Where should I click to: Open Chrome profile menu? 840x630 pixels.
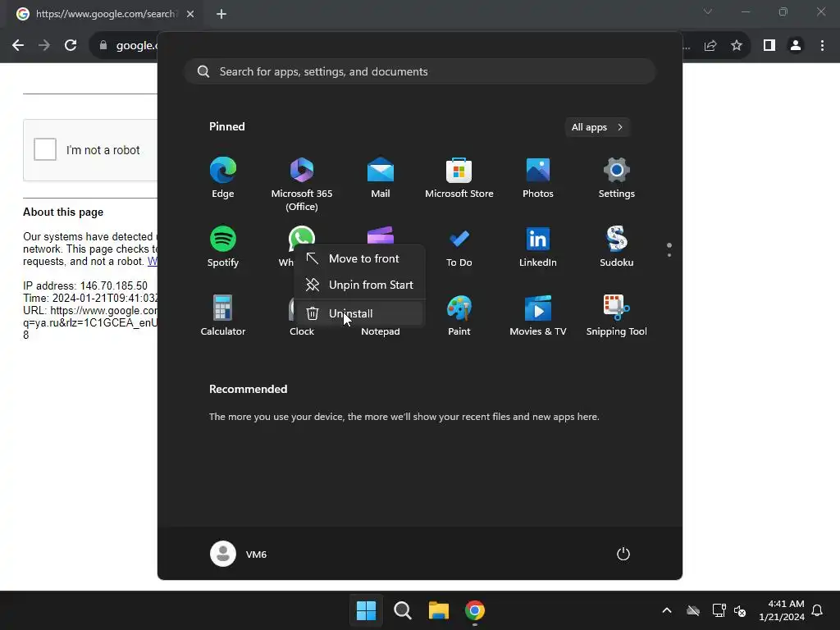click(796, 46)
